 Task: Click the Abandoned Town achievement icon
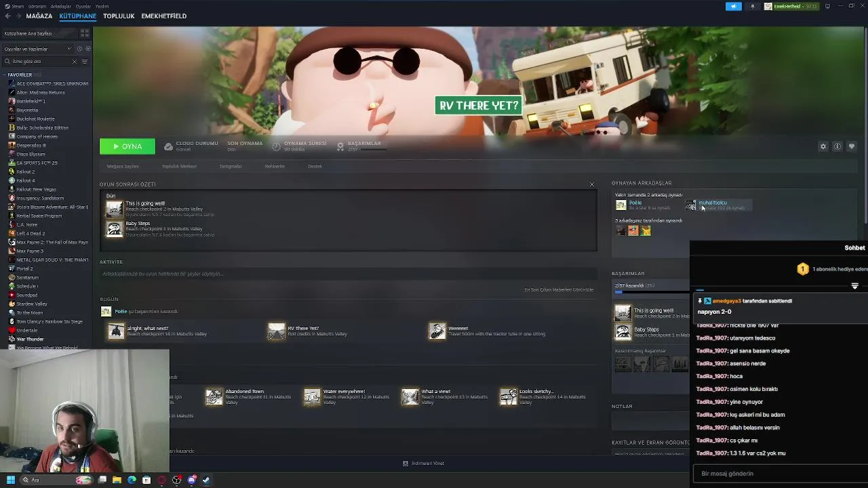click(x=214, y=396)
